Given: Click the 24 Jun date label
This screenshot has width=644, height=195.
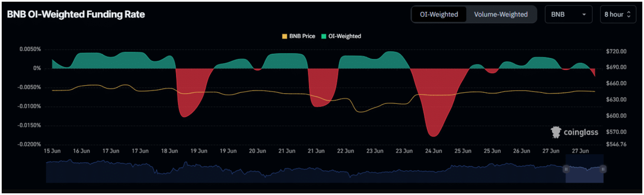Looking at the screenshot, I should click(x=433, y=151).
